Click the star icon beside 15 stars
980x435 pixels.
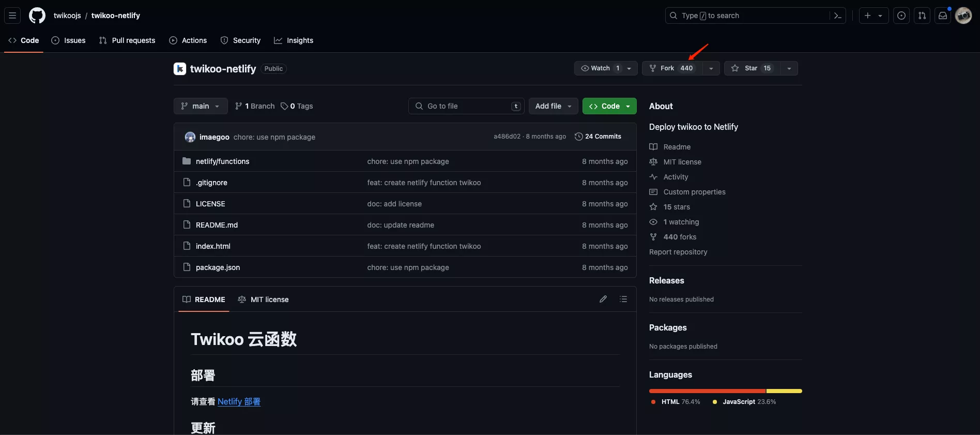pyautogui.click(x=653, y=207)
